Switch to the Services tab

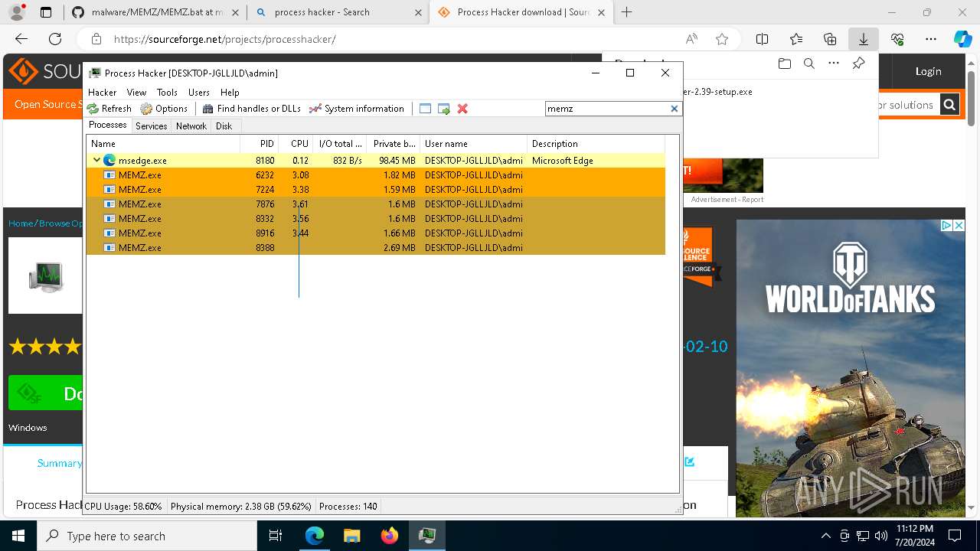152,126
